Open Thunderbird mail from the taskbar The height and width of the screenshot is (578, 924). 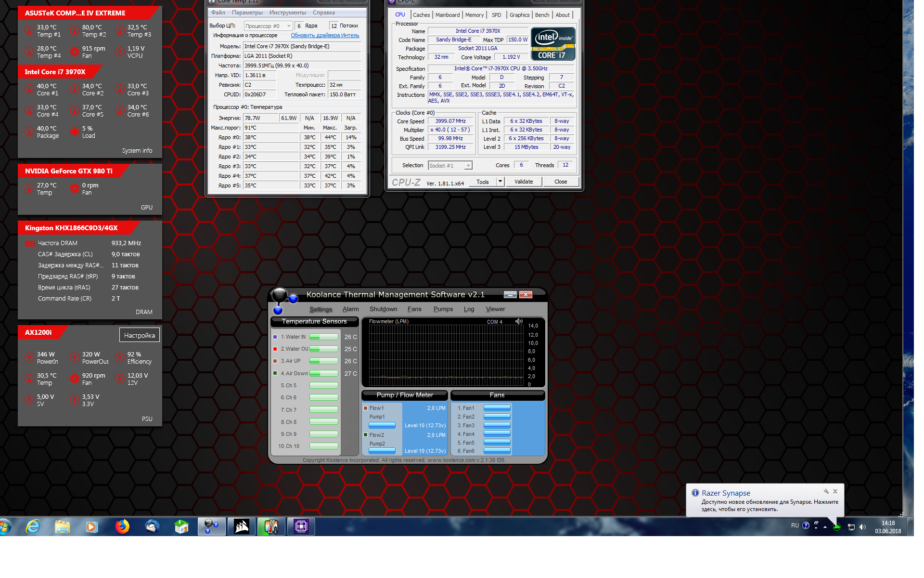(x=152, y=526)
